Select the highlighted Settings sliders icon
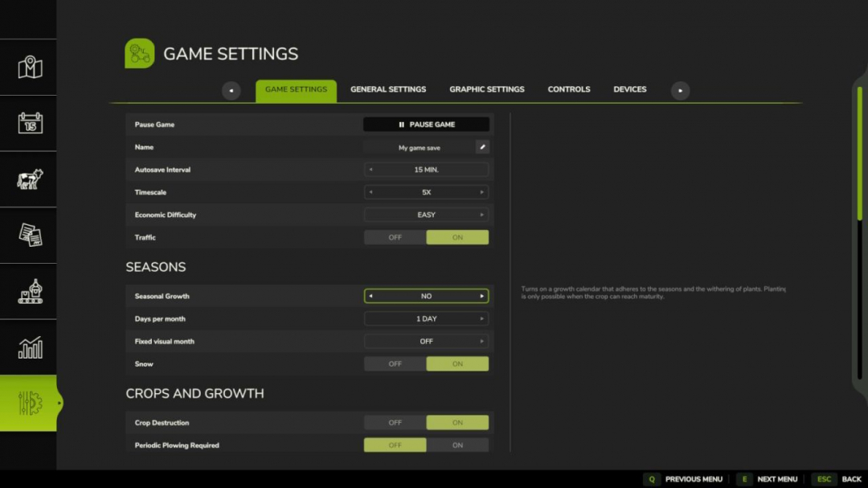The image size is (868, 488). click(x=28, y=403)
